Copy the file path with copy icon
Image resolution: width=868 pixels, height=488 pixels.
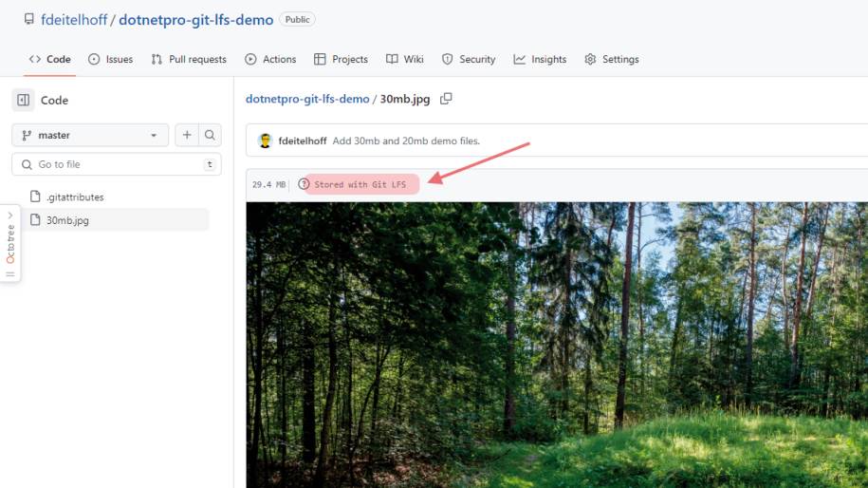tap(446, 99)
